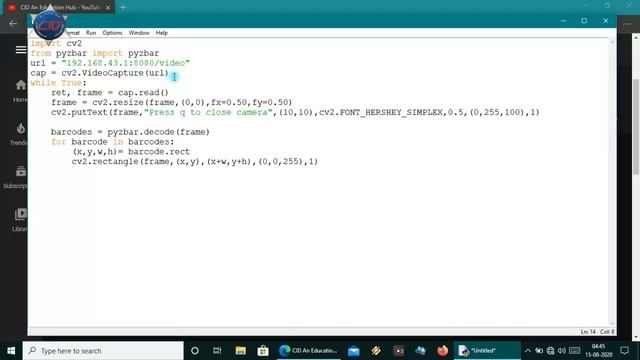Image resolution: width=640 pixels, height=360 pixels.
Task: Open Cortana from taskbar
Action: [x=195, y=351]
